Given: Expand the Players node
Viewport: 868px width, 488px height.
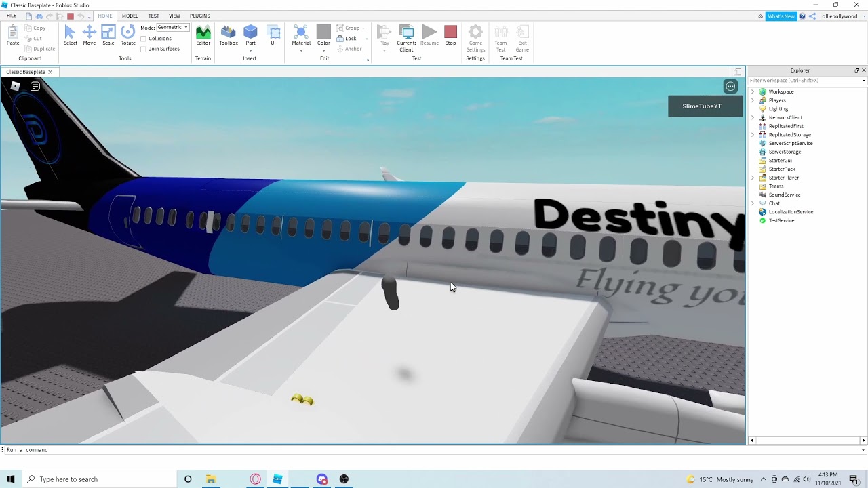Looking at the screenshot, I should [x=752, y=100].
